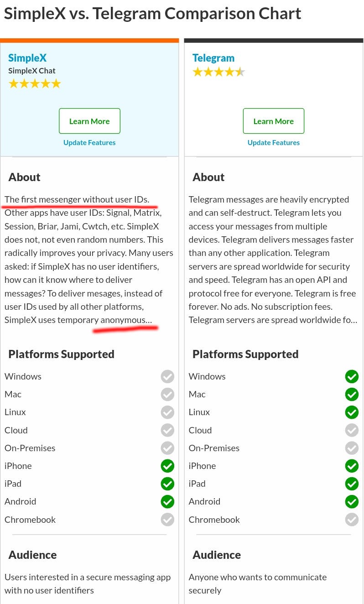This screenshot has height=604, width=364.
Task: Click Telegram star rating
Action: 218,72
